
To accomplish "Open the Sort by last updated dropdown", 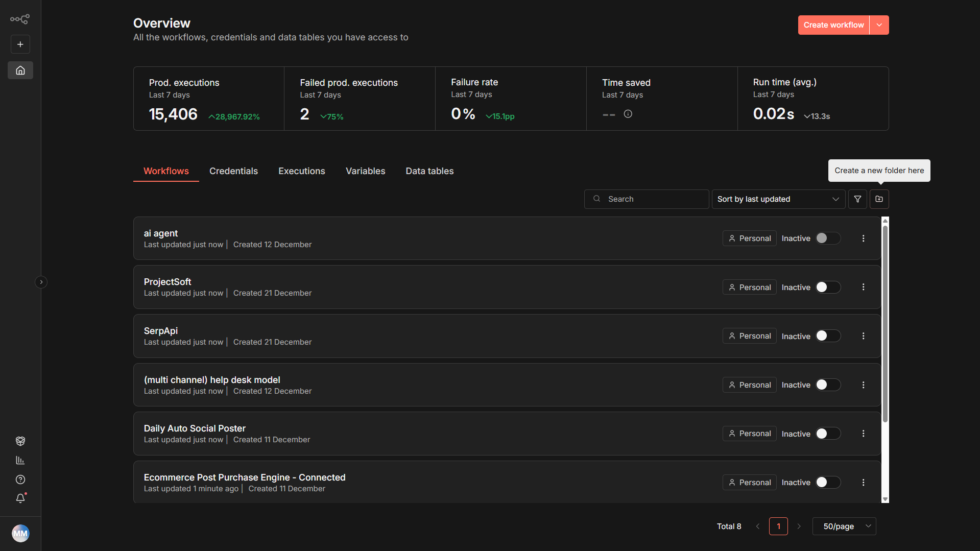I will [778, 199].
